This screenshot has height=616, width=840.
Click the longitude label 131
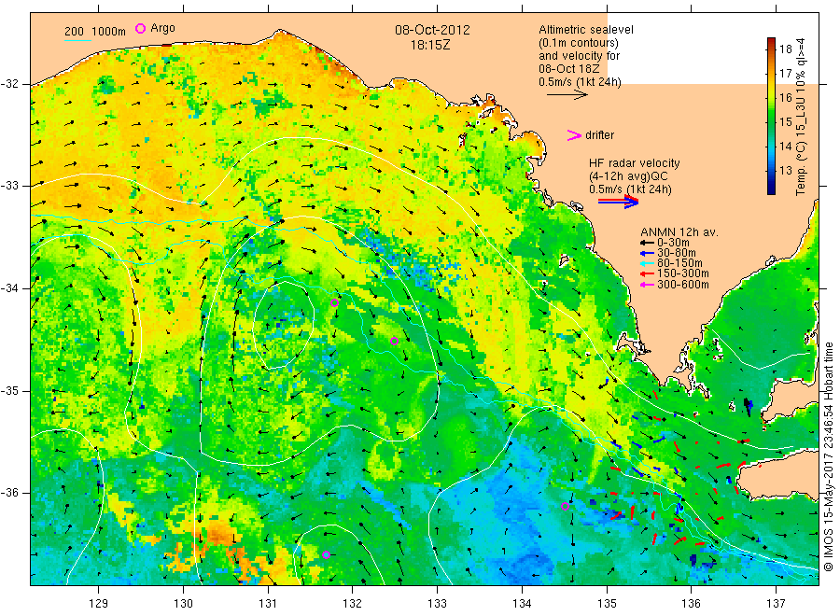pyautogui.click(x=268, y=604)
